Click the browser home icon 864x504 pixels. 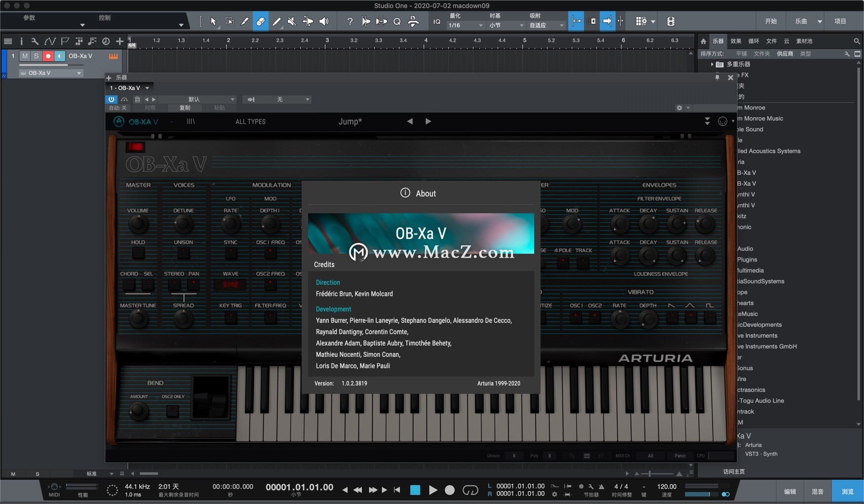pyautogui.click(x=704, y=41)
